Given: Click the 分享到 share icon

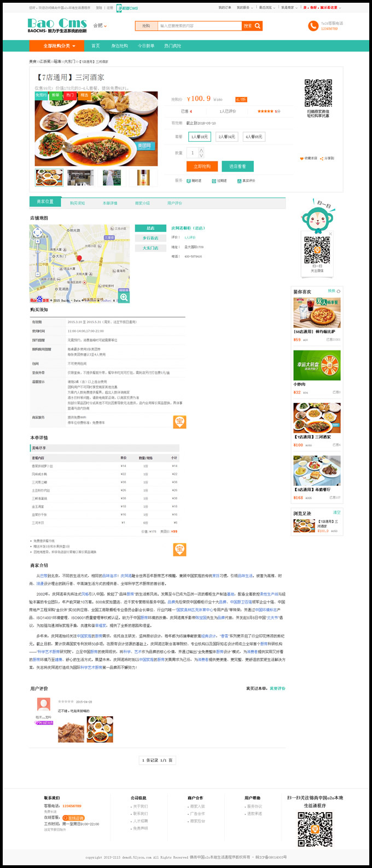Looking at the screenshot, I should point(322,158).
